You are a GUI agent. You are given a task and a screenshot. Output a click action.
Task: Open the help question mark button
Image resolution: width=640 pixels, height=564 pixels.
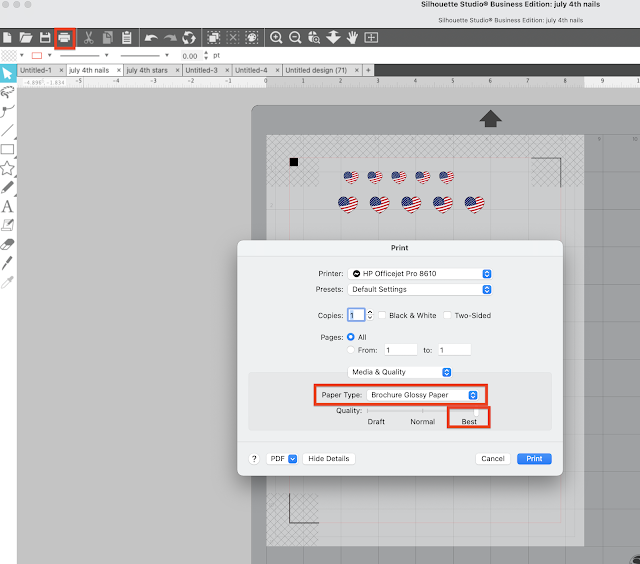tap(254, 459)
